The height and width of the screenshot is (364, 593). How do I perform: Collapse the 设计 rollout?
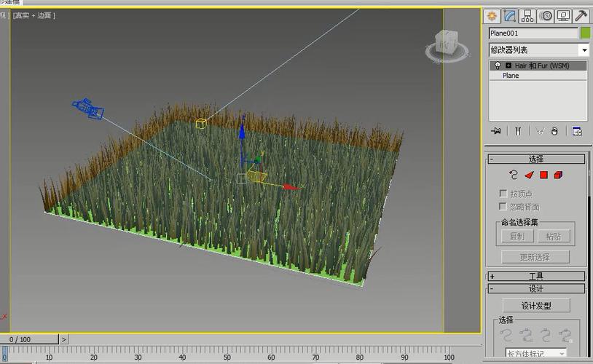click(x=536, y=289)
